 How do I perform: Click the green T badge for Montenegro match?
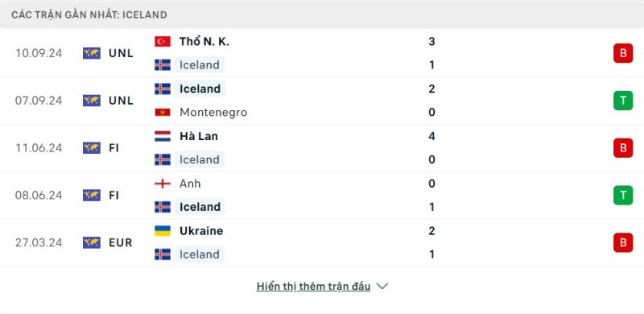click(623, 101)
